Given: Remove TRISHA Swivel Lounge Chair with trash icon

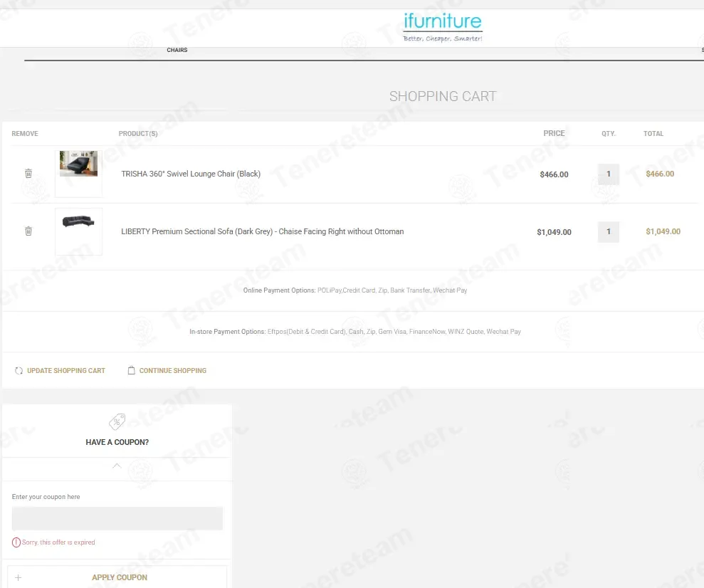Looking at the screenshot, I should [x=28, y=173].
